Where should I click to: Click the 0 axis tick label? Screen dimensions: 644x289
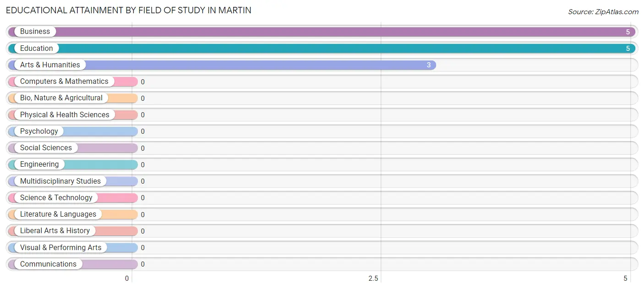pos(127,278)
